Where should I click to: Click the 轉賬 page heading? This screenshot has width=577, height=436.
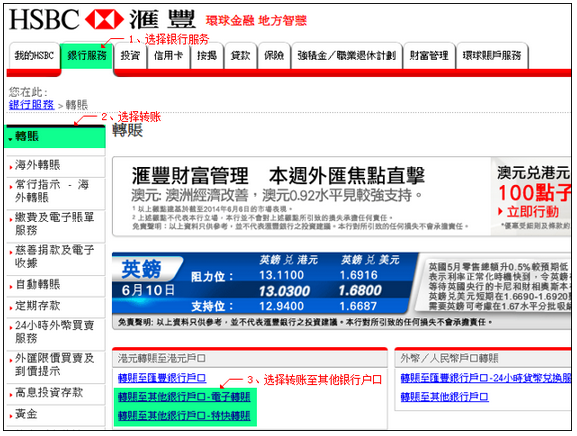click(x=127, y=131)
